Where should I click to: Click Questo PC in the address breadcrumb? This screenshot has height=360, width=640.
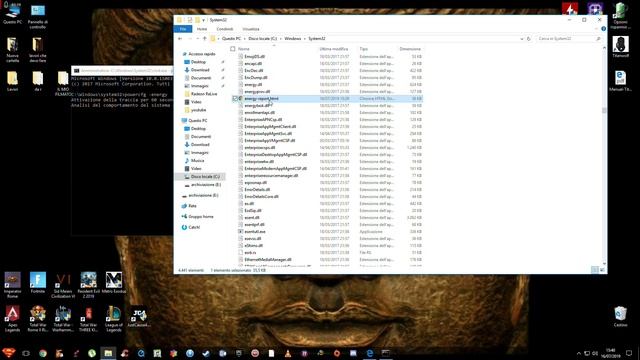coord(231,38)
